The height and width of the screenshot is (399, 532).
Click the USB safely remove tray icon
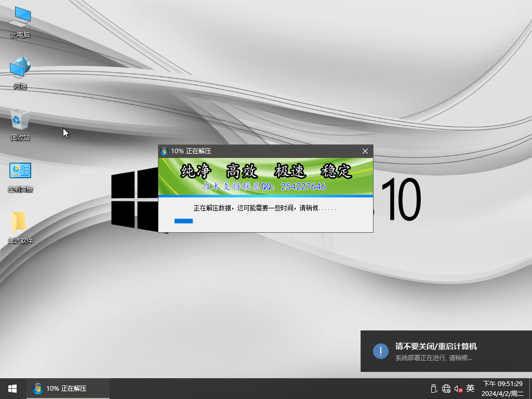tap(434, 389)
